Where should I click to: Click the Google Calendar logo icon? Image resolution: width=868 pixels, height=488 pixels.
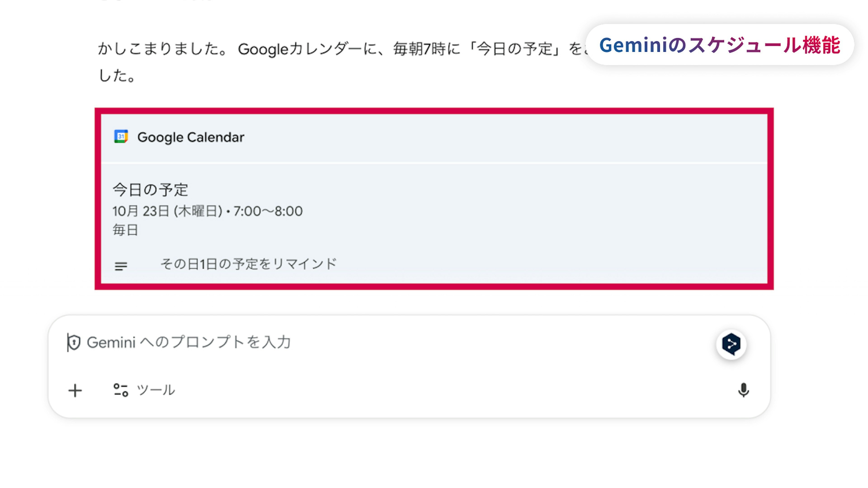click(x=121, y=136)
